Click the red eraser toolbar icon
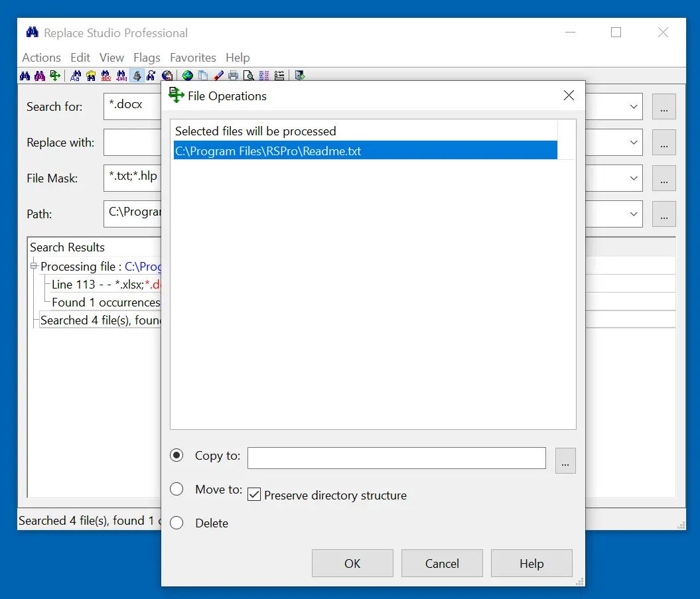 coord(218,76)
